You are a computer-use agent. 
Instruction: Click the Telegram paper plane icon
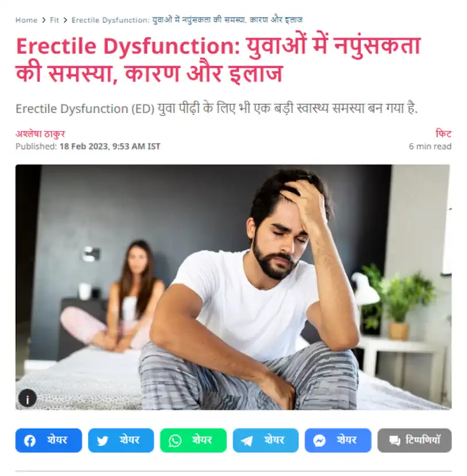pos(247,441)
